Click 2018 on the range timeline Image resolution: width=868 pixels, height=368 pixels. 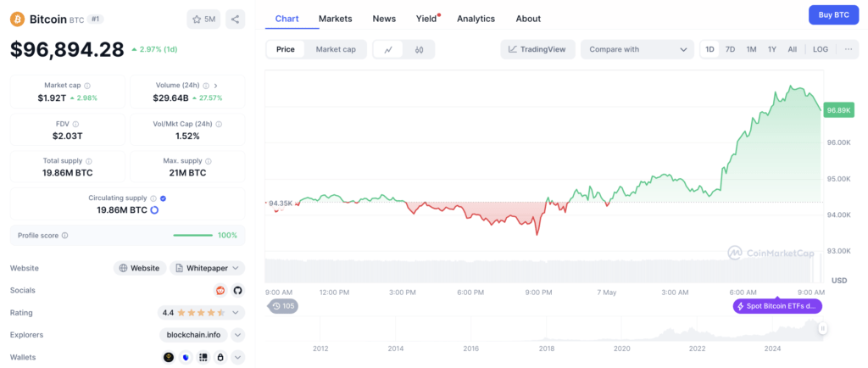[x=547, y=348]
